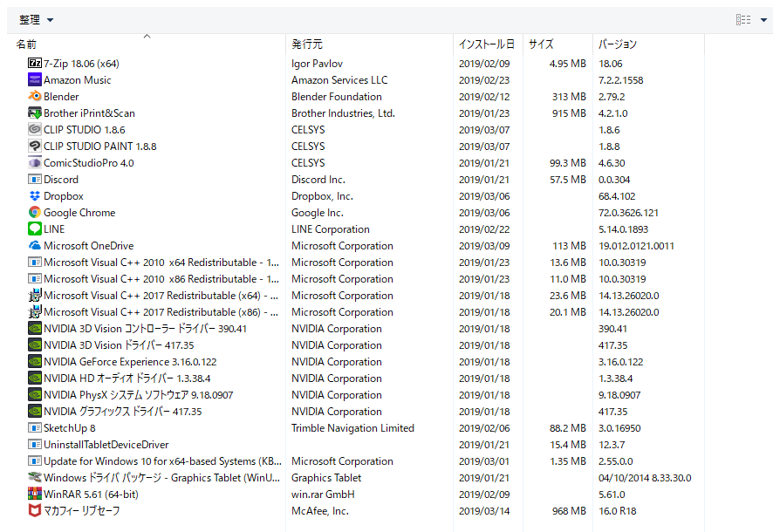Viewport: 773px width, 532px height.
Task: Click the Microsoft OneDrive cloud icon
Action: (x=35, y=246)
